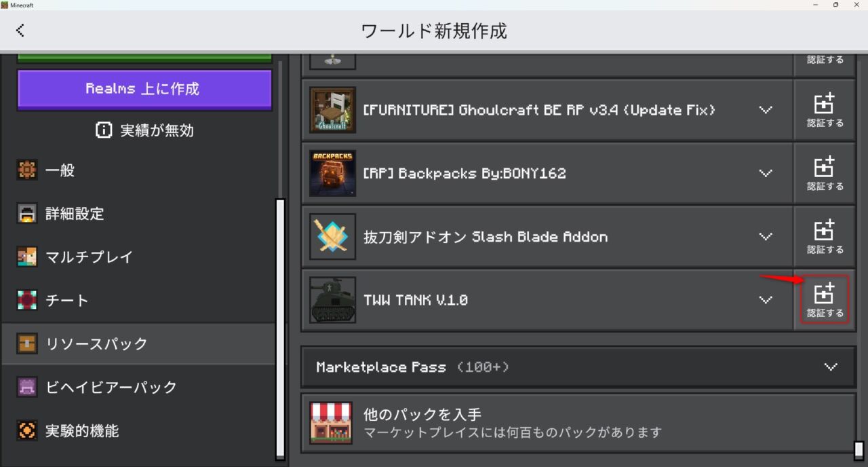868x467 pixels.
Task: Expand the Ghoulcraft BE RP details chevron
Action: coord(766,110)
